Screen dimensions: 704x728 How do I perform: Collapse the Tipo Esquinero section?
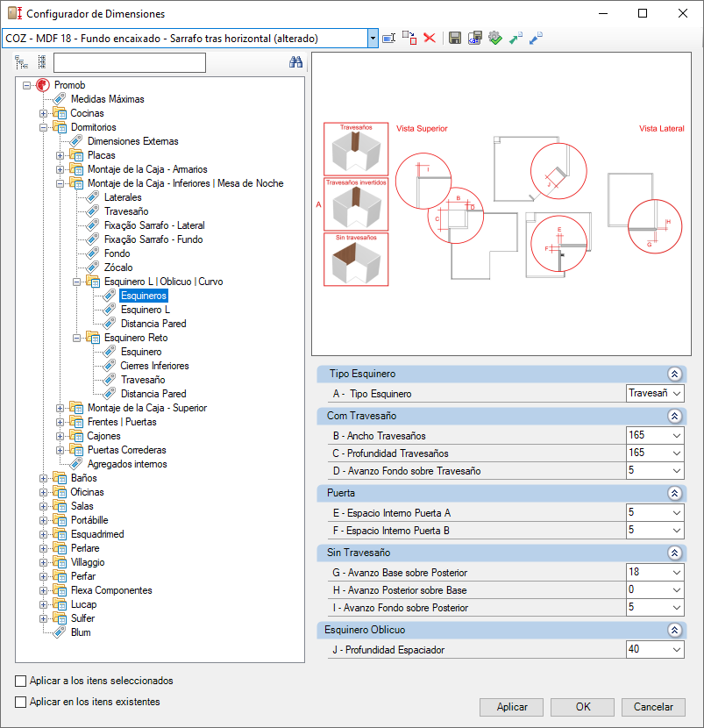coord(674,374)
